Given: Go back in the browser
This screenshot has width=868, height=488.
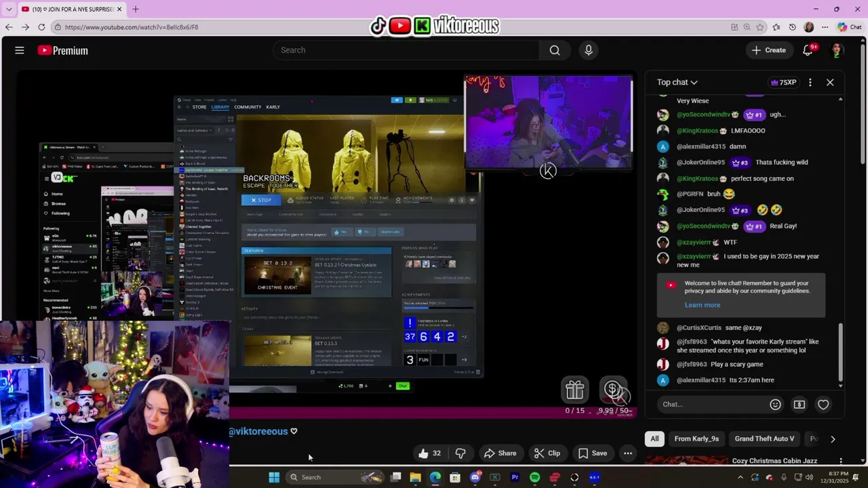Looking at the screenshot, I should tap(9, 27).
